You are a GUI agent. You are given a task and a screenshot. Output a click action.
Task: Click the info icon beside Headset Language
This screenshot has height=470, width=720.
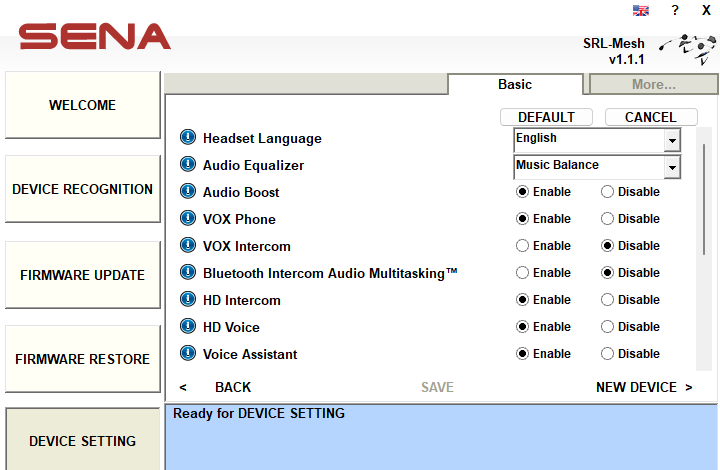tap(187, 138)
